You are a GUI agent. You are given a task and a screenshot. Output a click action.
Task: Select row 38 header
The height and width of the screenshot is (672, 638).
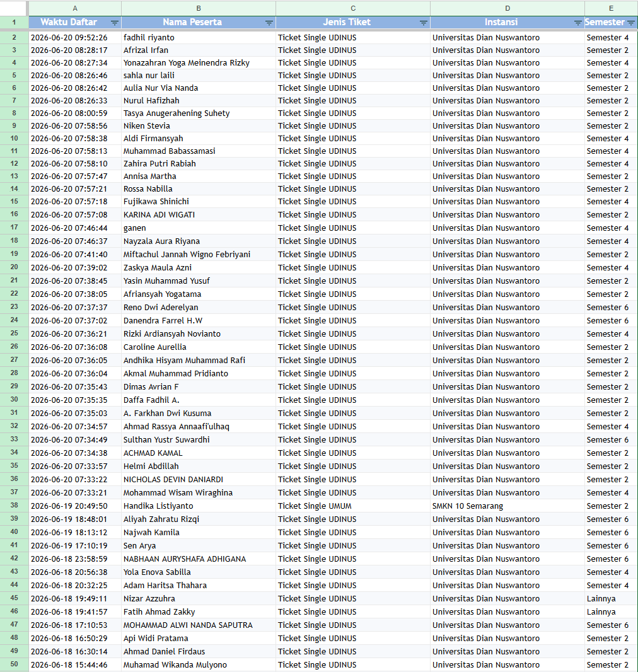point(14,506)
